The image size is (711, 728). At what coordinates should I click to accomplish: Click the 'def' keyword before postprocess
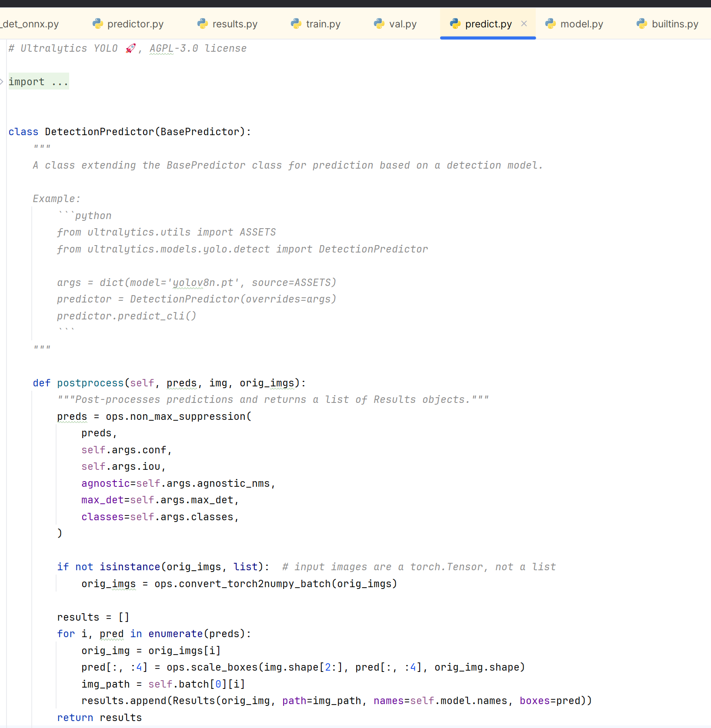click(x=42, y=383)
